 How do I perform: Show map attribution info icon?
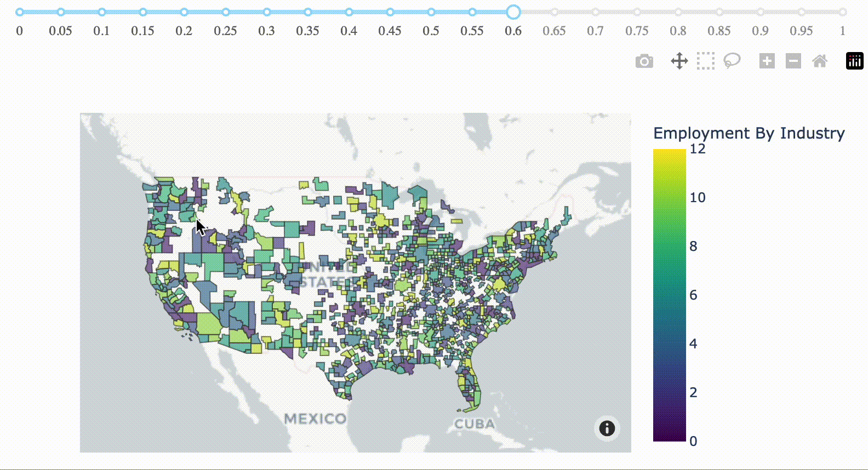pos(607,428)
